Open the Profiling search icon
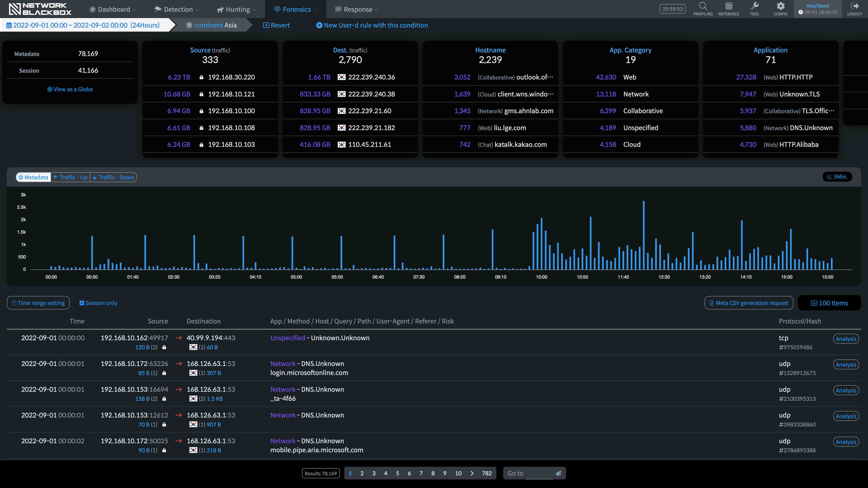 point(703,6)
